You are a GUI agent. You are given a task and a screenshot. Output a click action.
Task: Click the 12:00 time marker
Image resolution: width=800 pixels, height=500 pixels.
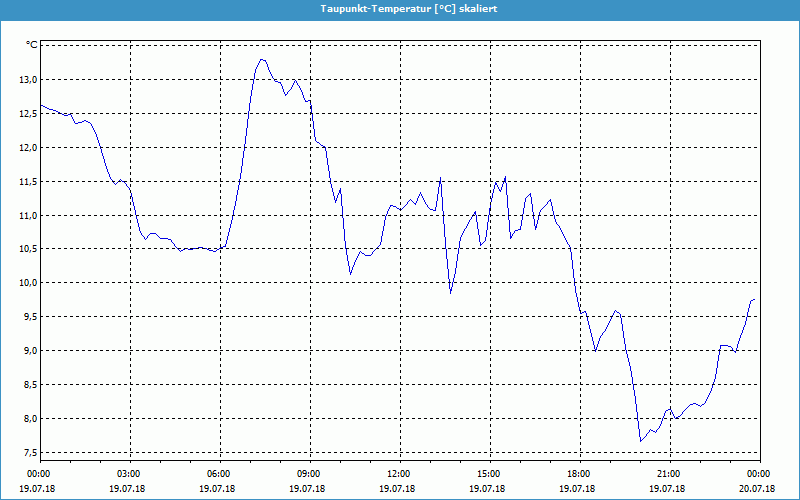point(398,473)
